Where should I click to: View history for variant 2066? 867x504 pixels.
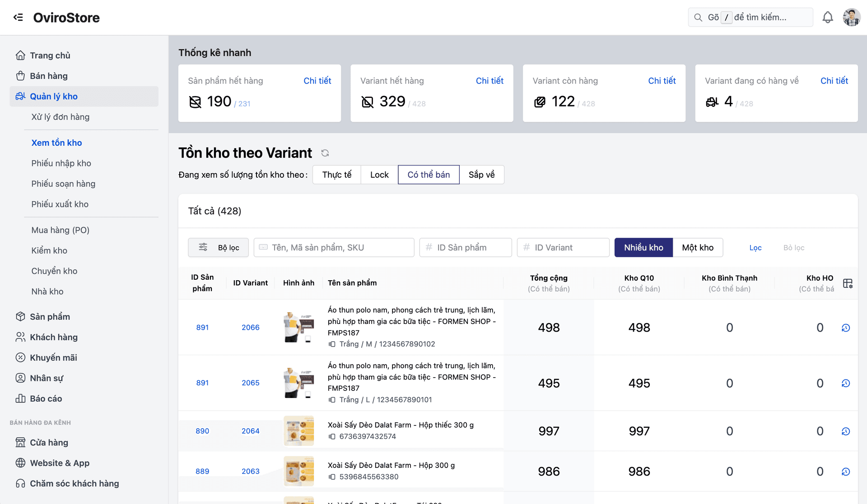point(846,328)
